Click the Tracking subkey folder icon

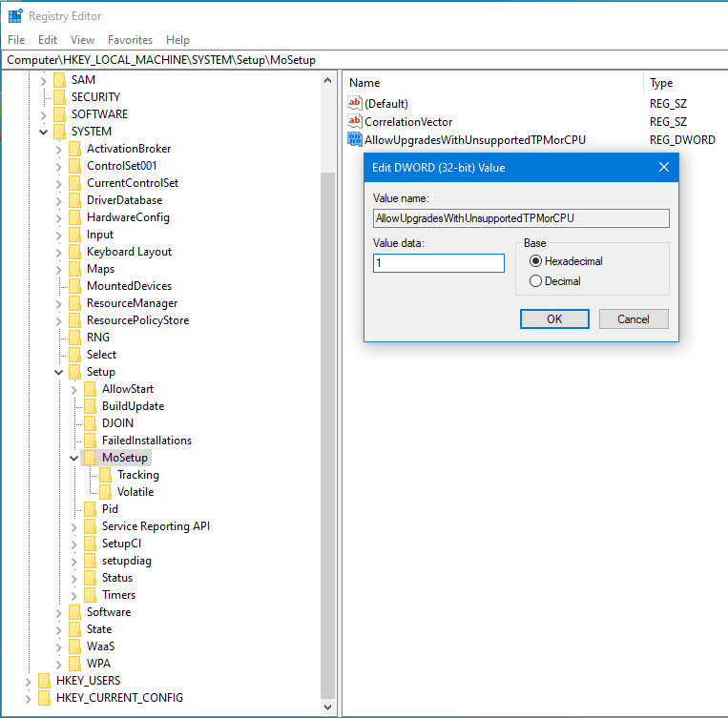coord(106,475)
